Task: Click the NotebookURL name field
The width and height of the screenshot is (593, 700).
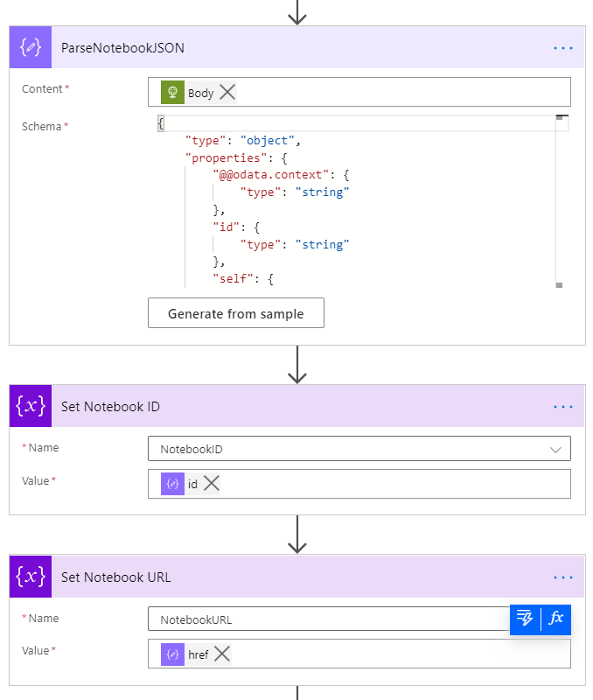Action: pos(324,619)
